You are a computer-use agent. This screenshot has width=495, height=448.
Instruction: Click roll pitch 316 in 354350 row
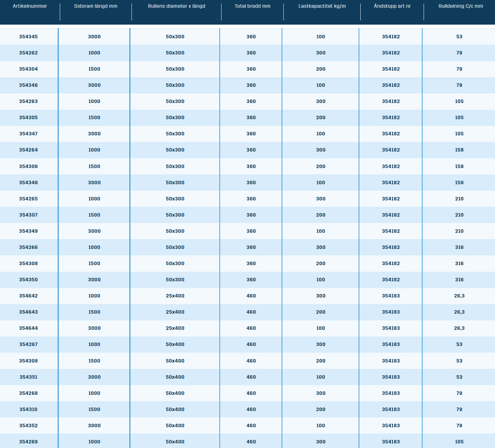click(x=459, y=280)
